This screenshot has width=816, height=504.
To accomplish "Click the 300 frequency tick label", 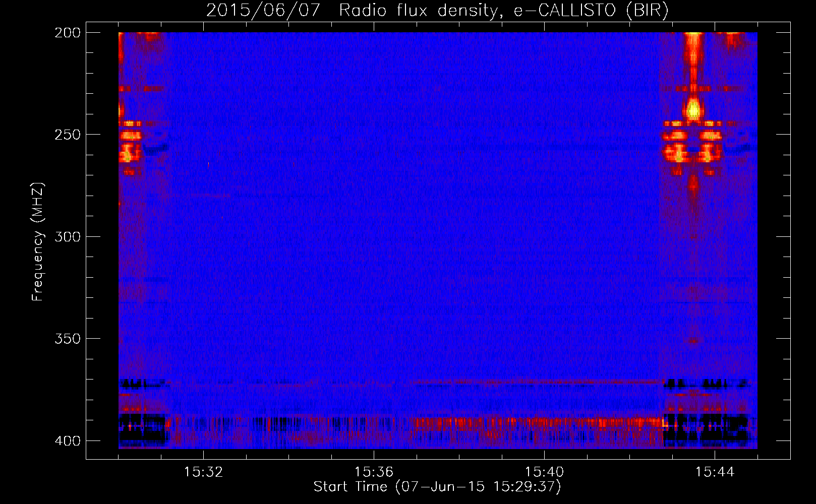I will [x=67, y=237].
